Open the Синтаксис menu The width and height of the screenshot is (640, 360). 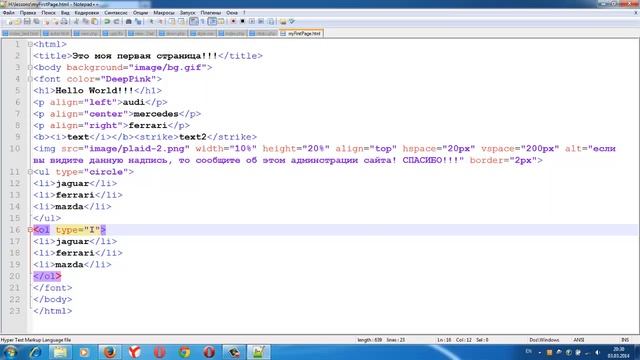coord(116,13)
